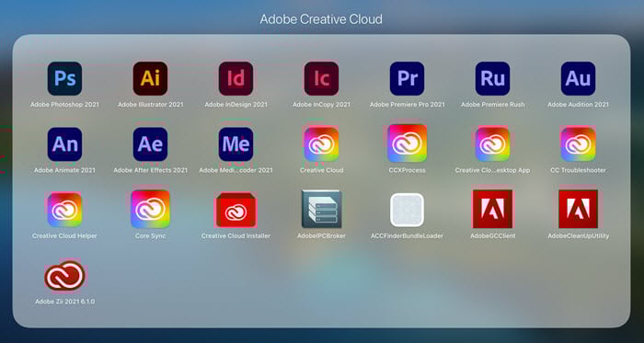This screenshot has width=644, height=343.
Task: Click the "CC Troubleshooter" label text
Action: pos(579,170)
